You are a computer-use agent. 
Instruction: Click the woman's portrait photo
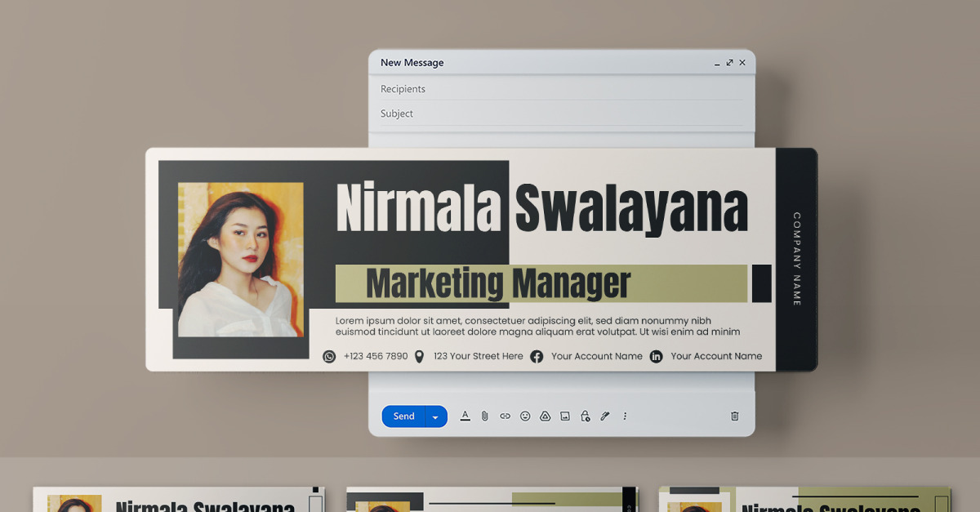[240, 260]
